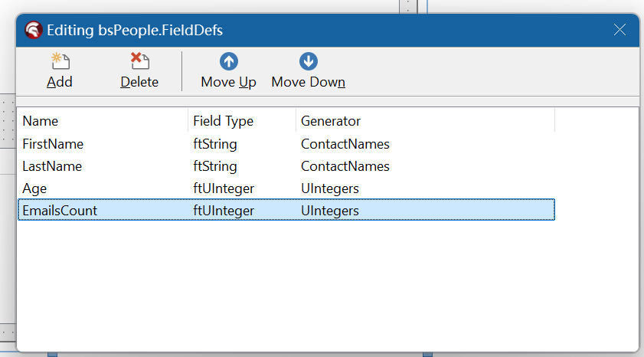
Task: Select the EmailsCount field row
Action: pyautogui.click(x=60, y=211)
